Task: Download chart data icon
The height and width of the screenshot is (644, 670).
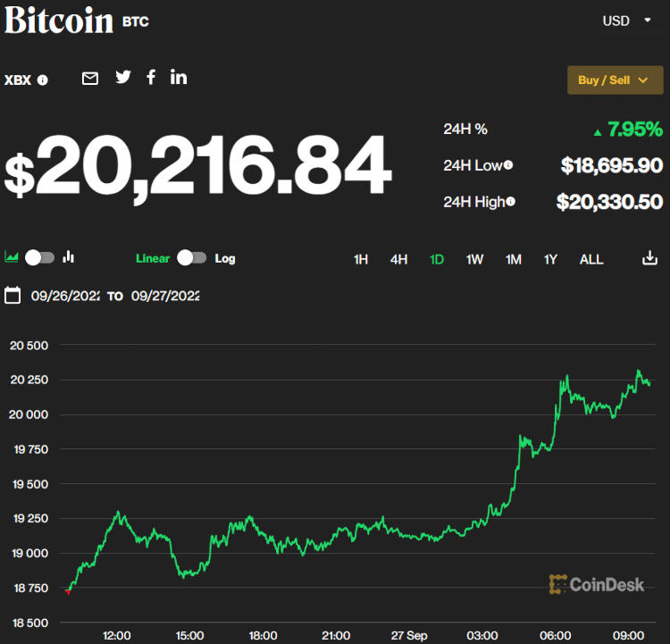Action: [649, 259]
